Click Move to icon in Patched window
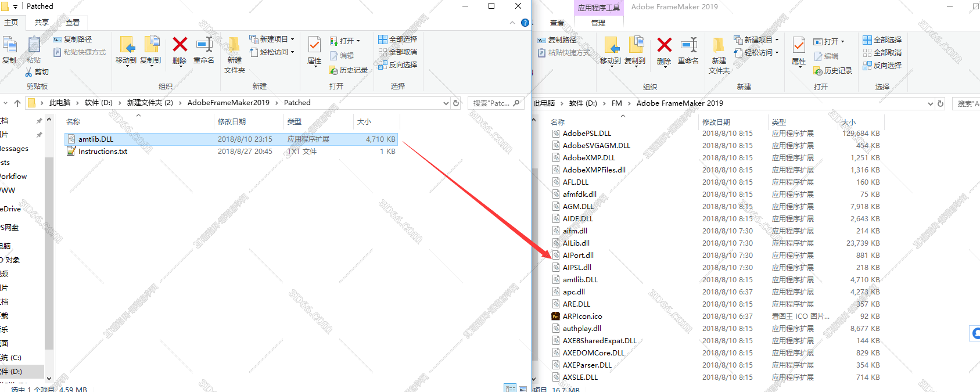This screenshot has height=392, width=980. coord(127,45)
